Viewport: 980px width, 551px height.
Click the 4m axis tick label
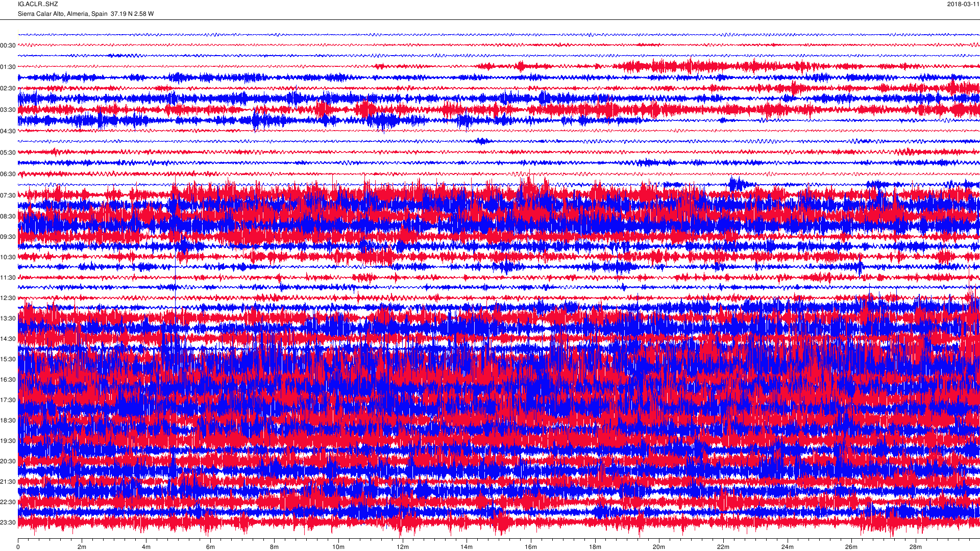click(146, 547)
